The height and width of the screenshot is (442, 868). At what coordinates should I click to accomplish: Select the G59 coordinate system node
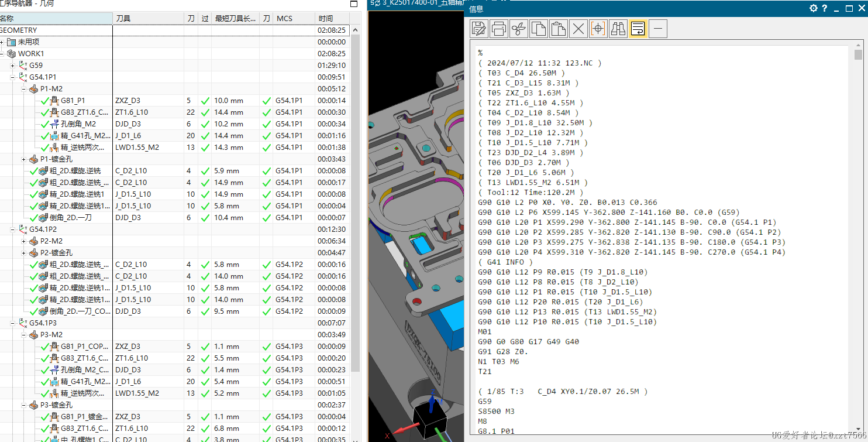36,65
